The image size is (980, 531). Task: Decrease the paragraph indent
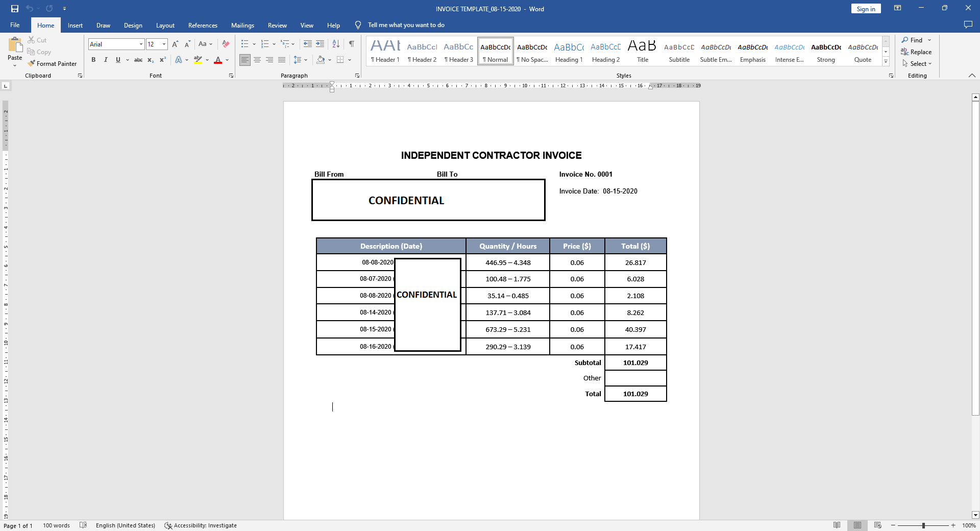click(x=308, y=44)
